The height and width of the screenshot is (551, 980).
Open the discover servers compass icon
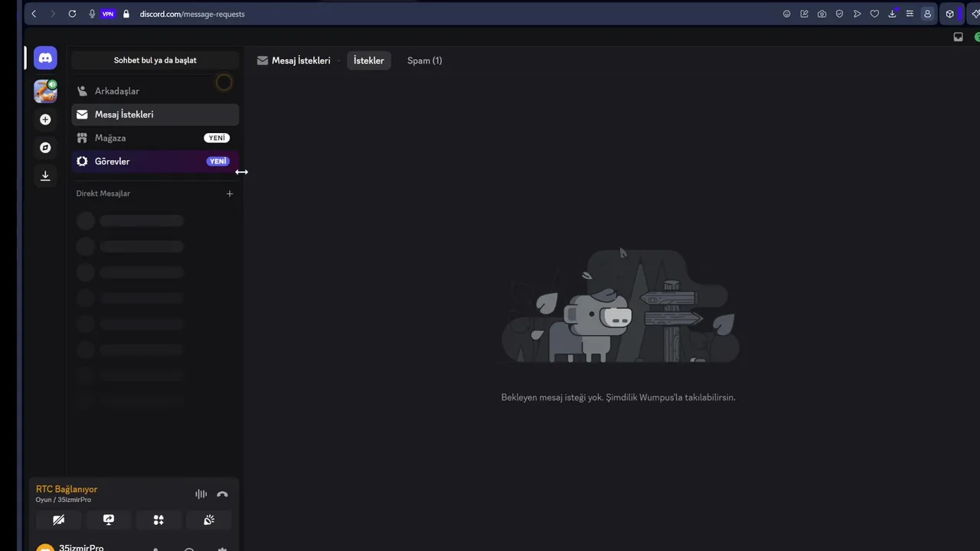pyautogui.click(x=45, y=148)
